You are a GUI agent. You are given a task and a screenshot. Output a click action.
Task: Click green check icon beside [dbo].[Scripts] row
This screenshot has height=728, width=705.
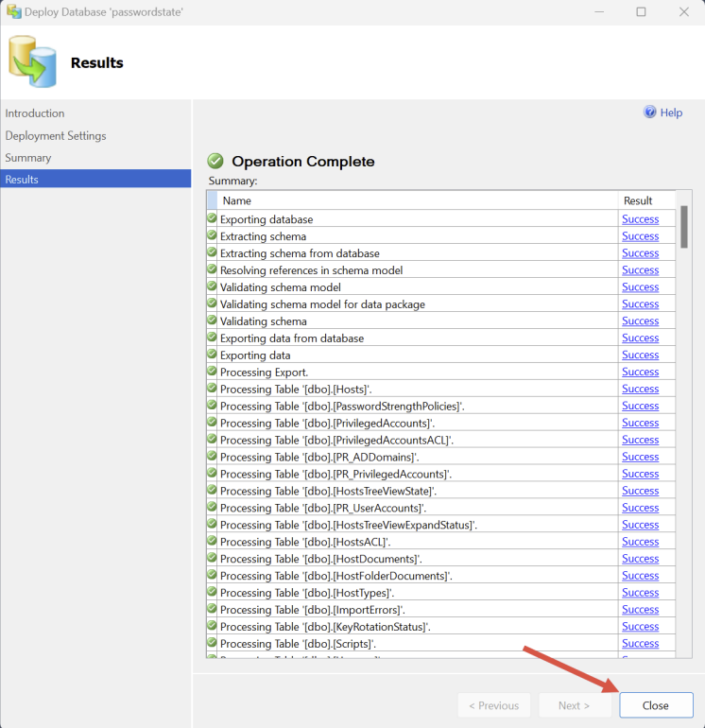click(x=212, y=643)
